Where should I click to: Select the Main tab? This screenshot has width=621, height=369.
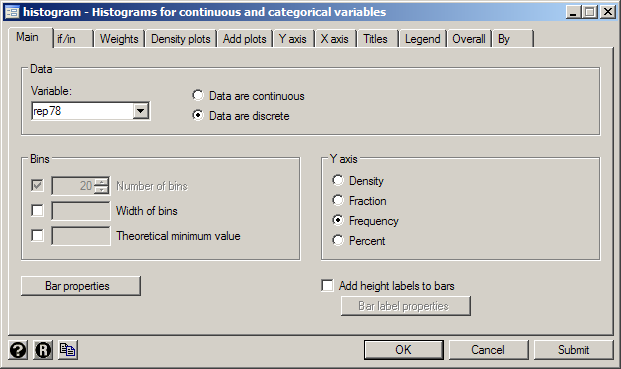[x=30, y=37]
